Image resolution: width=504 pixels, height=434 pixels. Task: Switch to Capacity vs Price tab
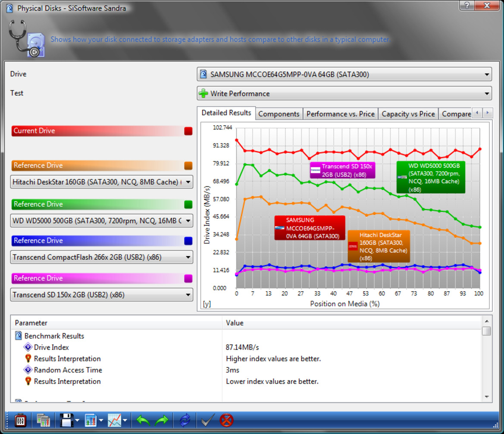click(408, 114)
